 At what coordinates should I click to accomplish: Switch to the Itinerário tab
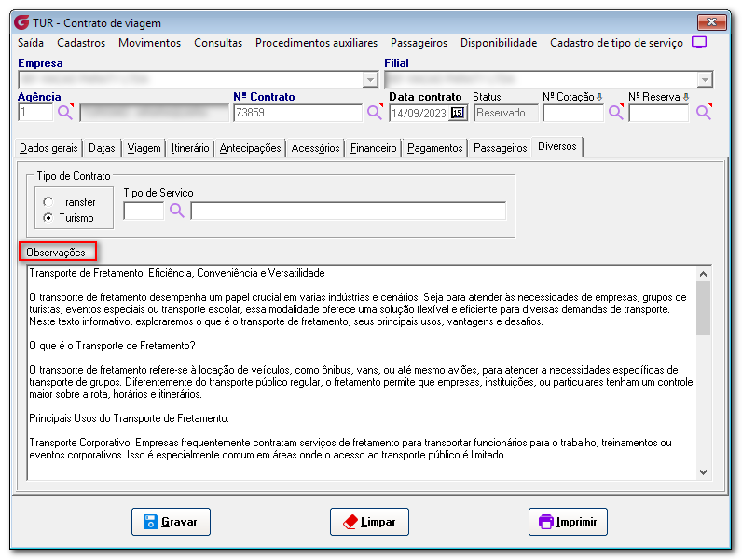coord(190,148)
